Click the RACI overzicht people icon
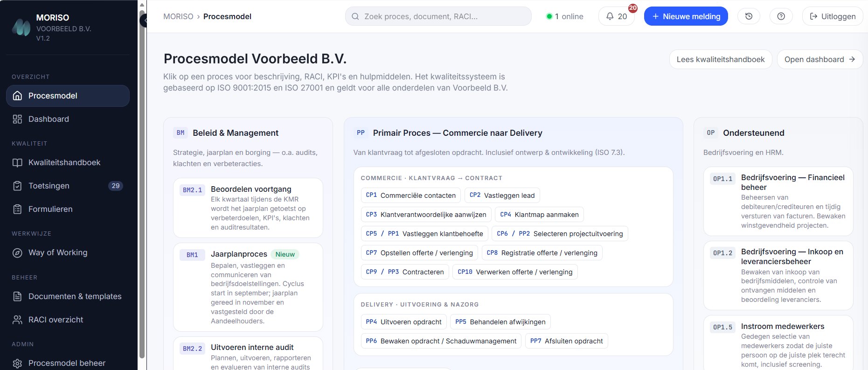 17,320
